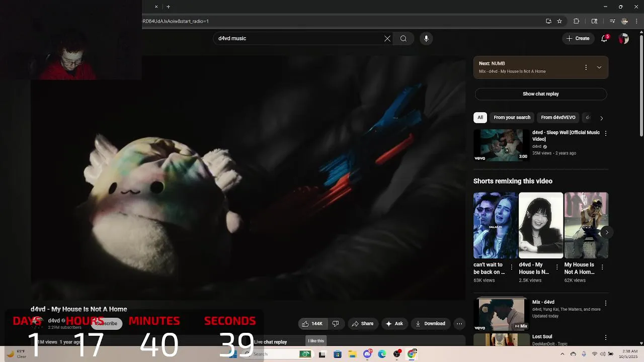Open Microsoft Edge from the taskbar
Viewport: 644px width, 362px height.
382,354
